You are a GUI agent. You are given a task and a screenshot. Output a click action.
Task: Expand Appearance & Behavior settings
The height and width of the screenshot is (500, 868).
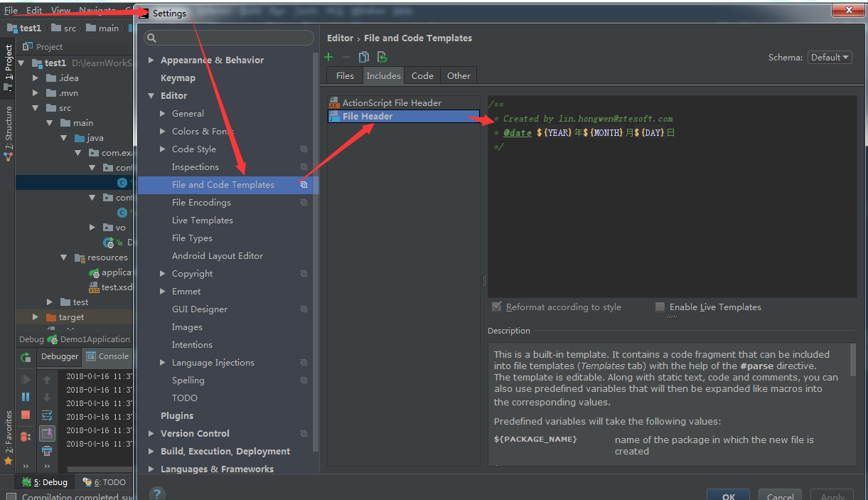[x=151, y=60]
